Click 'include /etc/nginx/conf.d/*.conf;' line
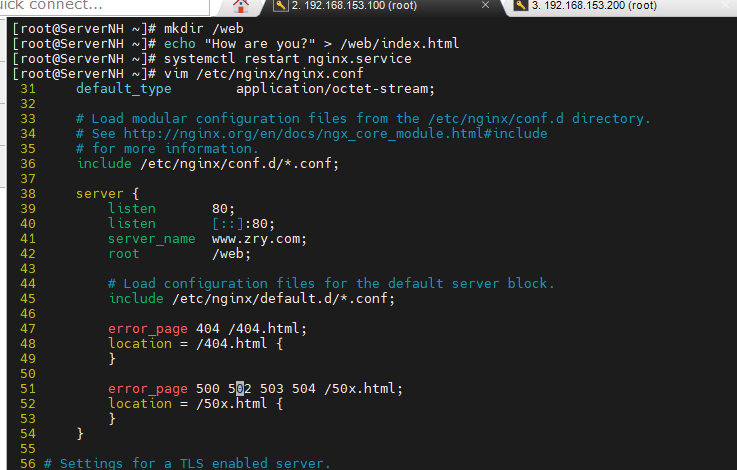 pyautogui.click(x=207, y=164)
